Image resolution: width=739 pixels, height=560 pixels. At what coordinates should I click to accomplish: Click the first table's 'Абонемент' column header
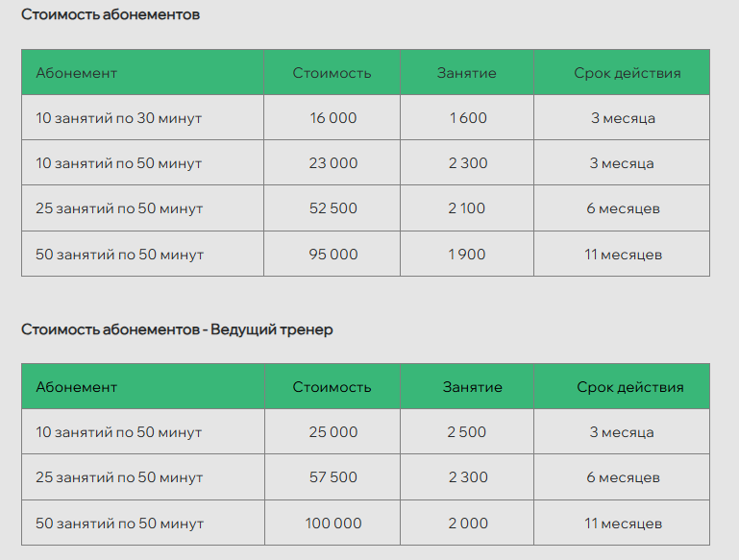coord(77,73)
